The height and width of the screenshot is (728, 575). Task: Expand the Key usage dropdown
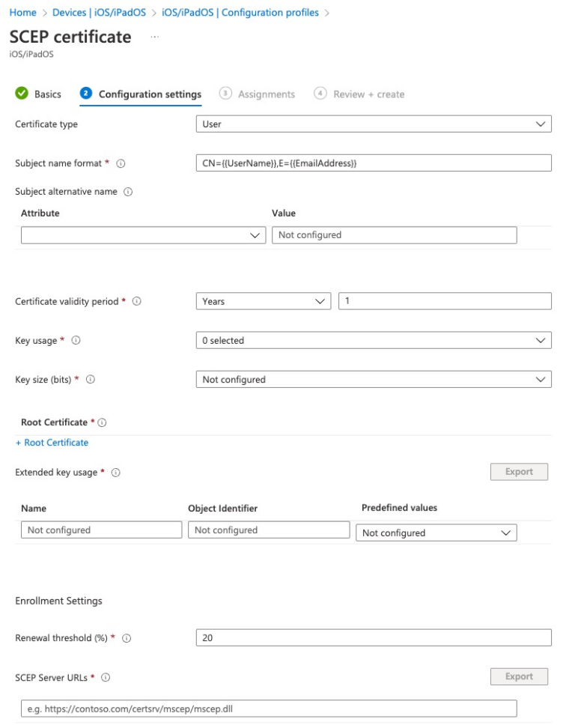click(x=373, y=340)
